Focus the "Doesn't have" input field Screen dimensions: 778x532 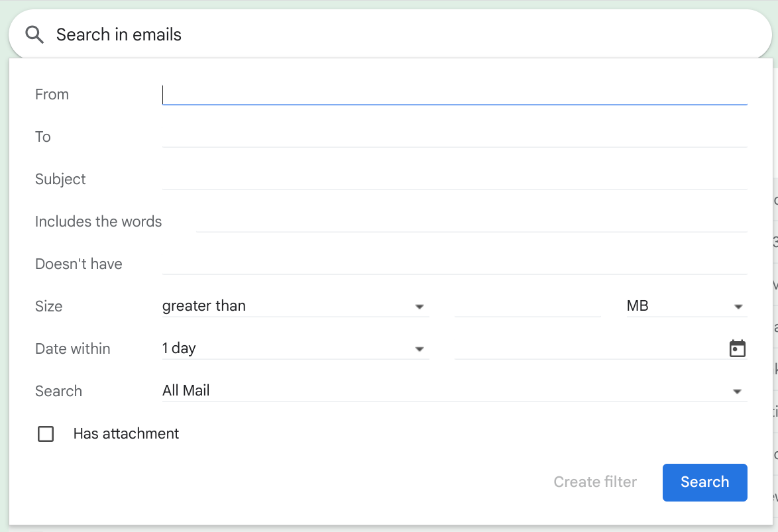click(454, 264)
